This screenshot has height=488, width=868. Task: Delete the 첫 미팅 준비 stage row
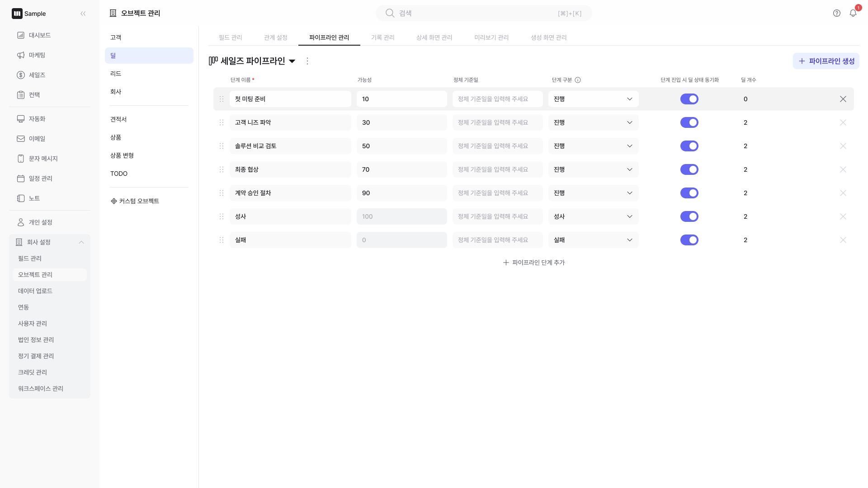pyautogui.click(x=843, y=99)
